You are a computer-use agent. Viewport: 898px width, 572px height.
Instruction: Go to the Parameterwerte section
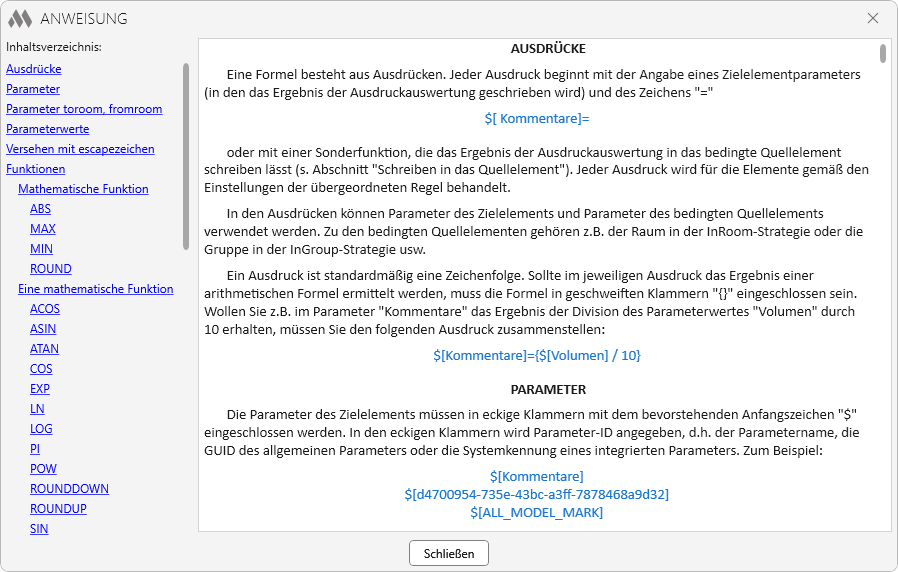pyautogui.click(x=47, y=129)
